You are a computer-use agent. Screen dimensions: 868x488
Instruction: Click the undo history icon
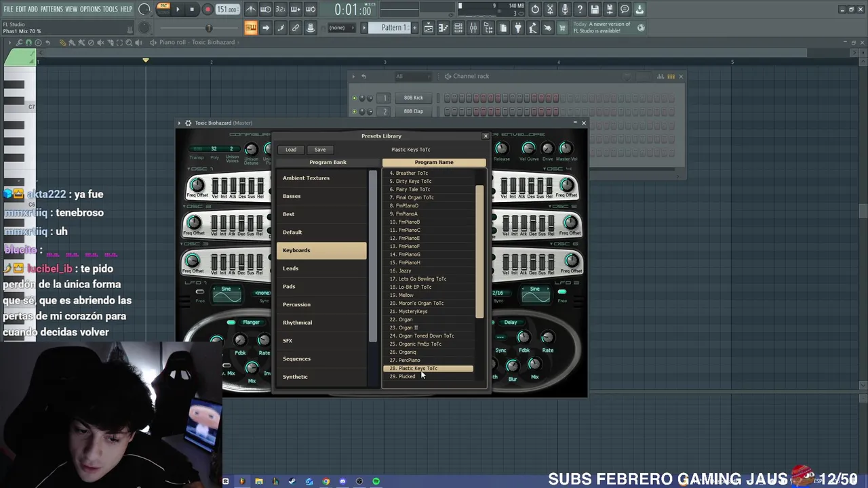[535, 9]
